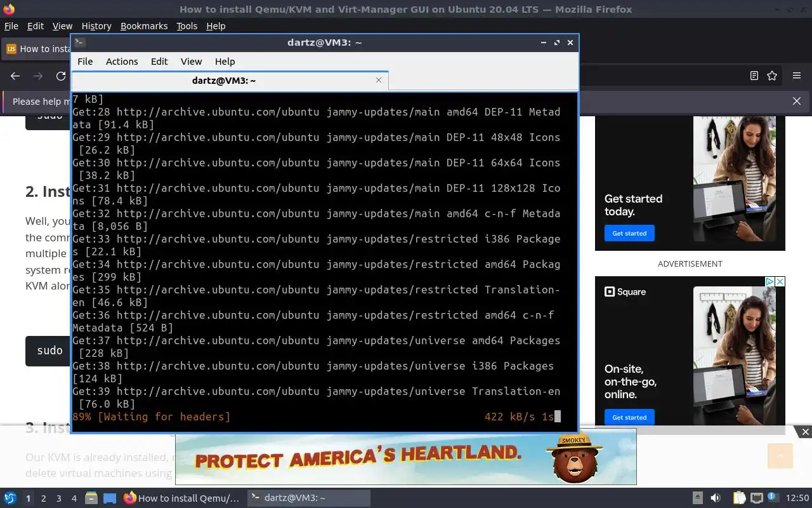Maximize the terminal window
The image size is (812, 508).
click(x=557, y=43)
